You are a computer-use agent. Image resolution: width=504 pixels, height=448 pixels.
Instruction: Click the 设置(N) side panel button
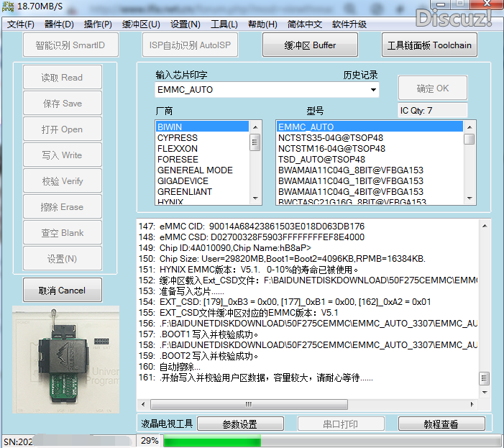pyautogui.click(x=63, y=259)
